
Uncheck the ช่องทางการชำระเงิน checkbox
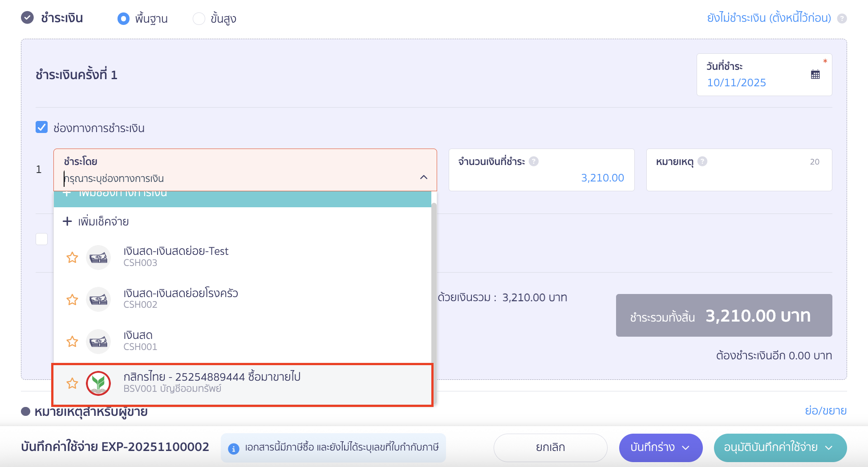coord(41,127)
